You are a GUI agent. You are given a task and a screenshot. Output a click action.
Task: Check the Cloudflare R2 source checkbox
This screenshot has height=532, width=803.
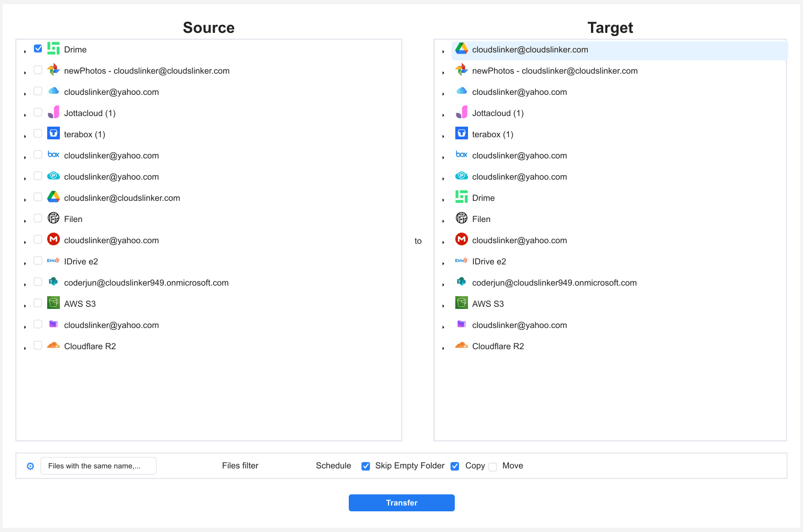pos(38,345)
